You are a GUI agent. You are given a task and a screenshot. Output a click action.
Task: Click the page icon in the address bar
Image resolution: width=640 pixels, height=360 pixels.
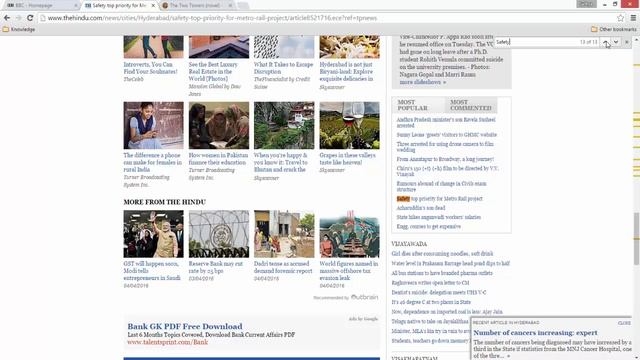(x=43, y=18)
